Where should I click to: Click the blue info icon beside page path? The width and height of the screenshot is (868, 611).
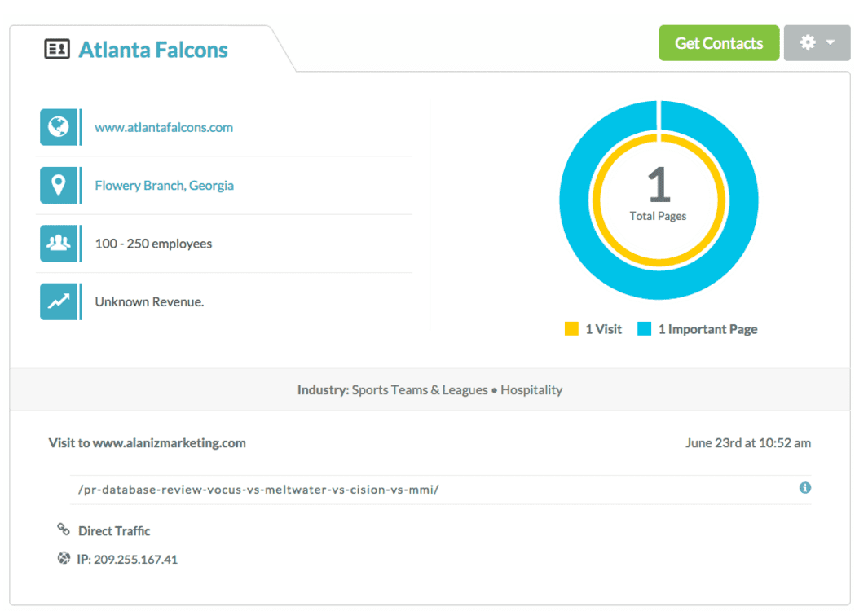point(804,488)
